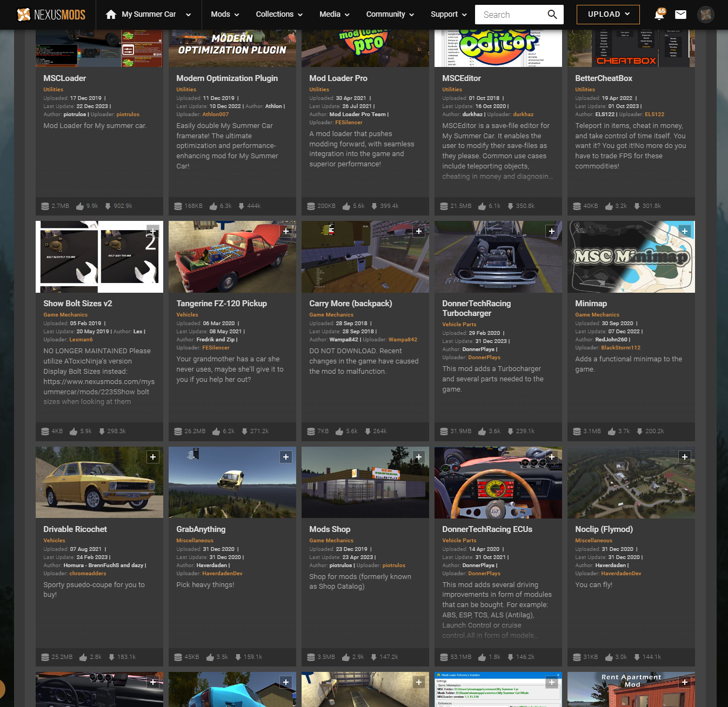
Task: Click the plus icon on DonnerTechRacing ECUs
Action: click(552, 457)
